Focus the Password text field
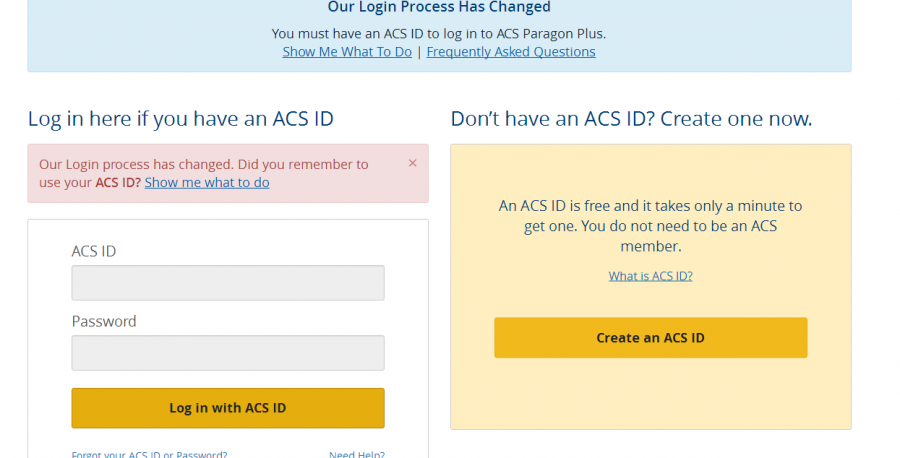This screenshot has width=900, height=458. (228, 353)
